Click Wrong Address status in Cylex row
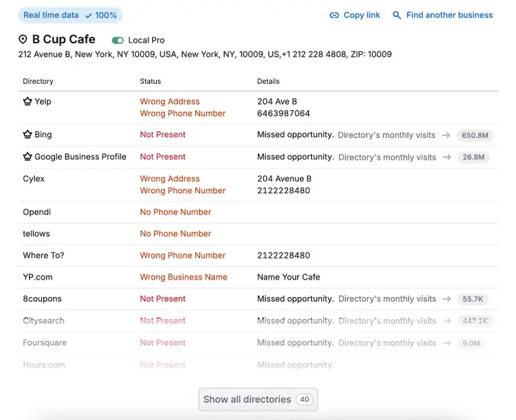Image resolution: width=516 pixels, height=420 pixels. pos(170,179)
